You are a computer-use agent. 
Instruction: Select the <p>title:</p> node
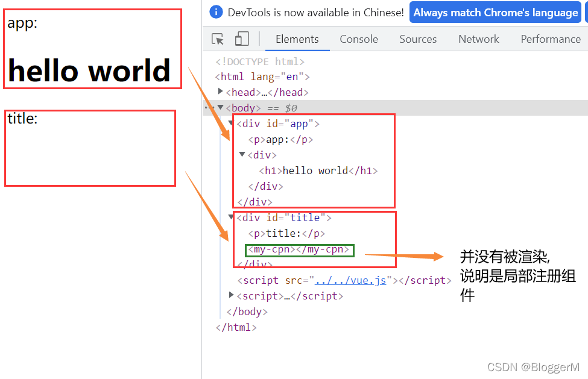286,233
